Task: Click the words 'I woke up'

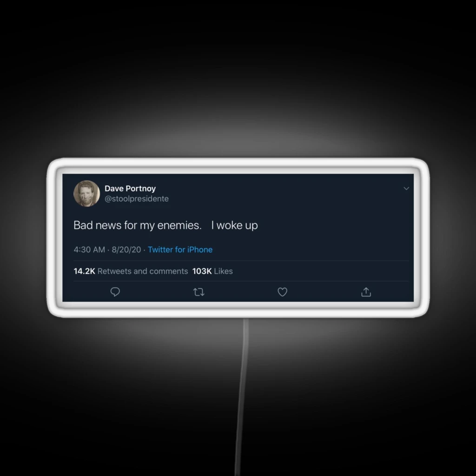Action: coord(234,225)
